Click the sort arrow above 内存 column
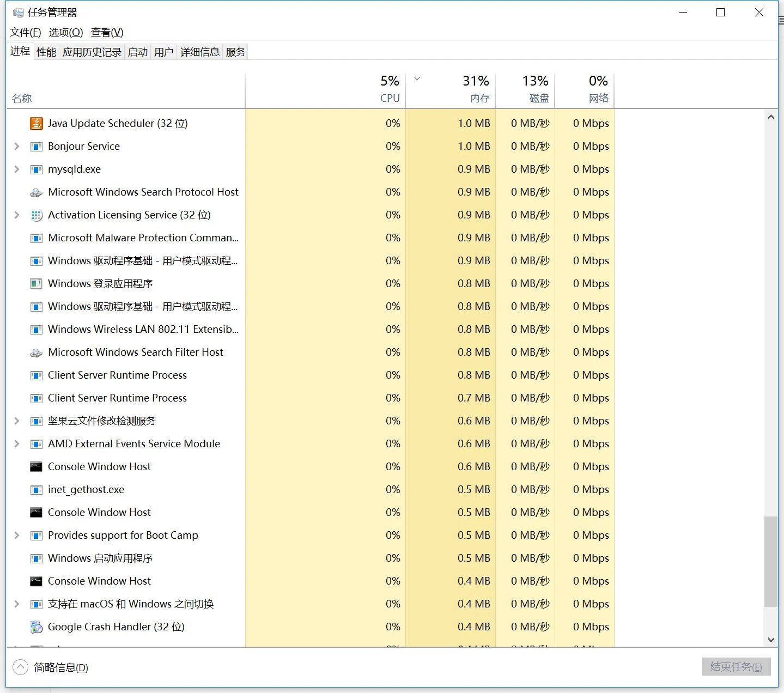Viewport: 784px width, 693px height. coord(417,79)
